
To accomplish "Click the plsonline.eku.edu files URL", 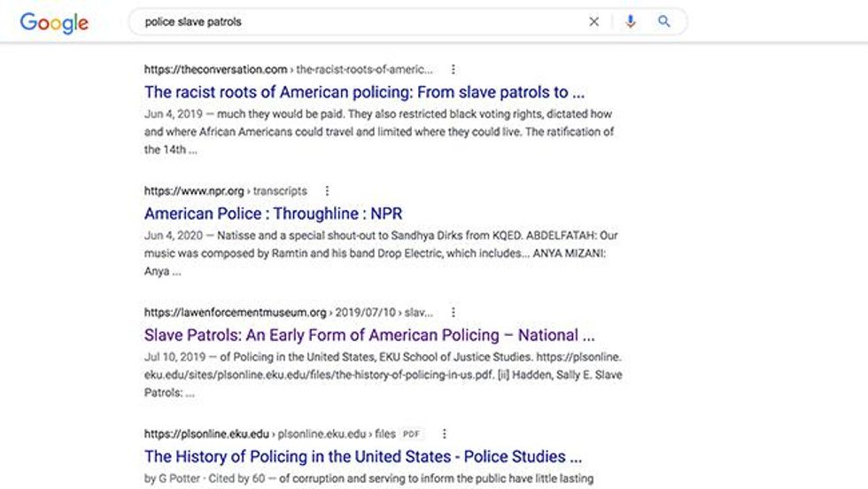I will [x=269, y=433].
